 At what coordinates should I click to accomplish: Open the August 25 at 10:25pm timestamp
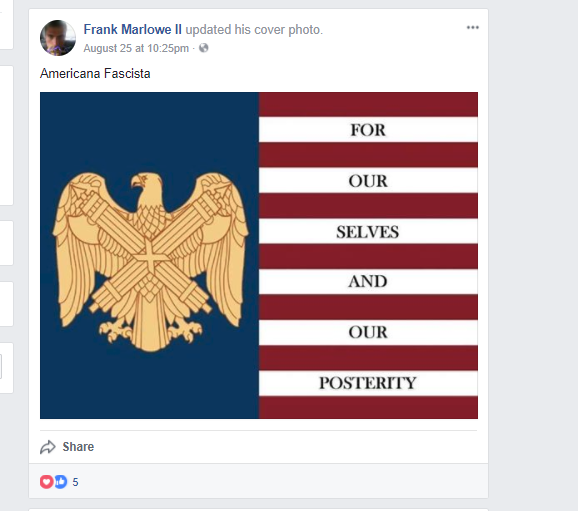136,48
